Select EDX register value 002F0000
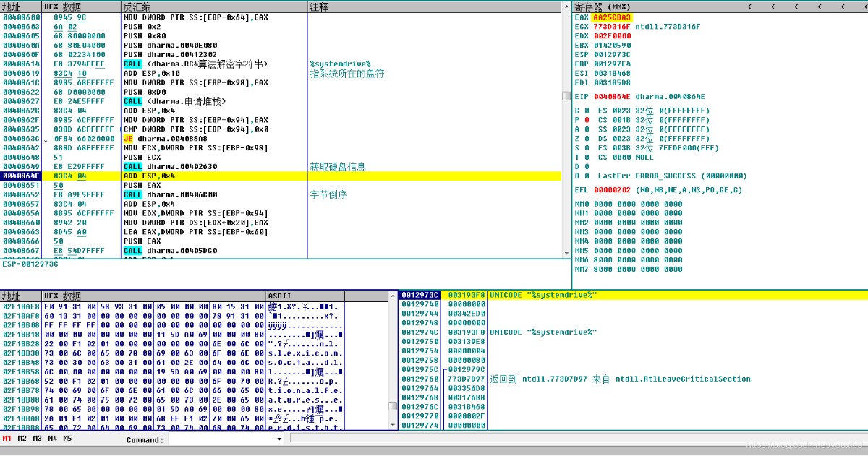Screen dimensions: 868x456 pyautogui.click(x=612, y=36)
